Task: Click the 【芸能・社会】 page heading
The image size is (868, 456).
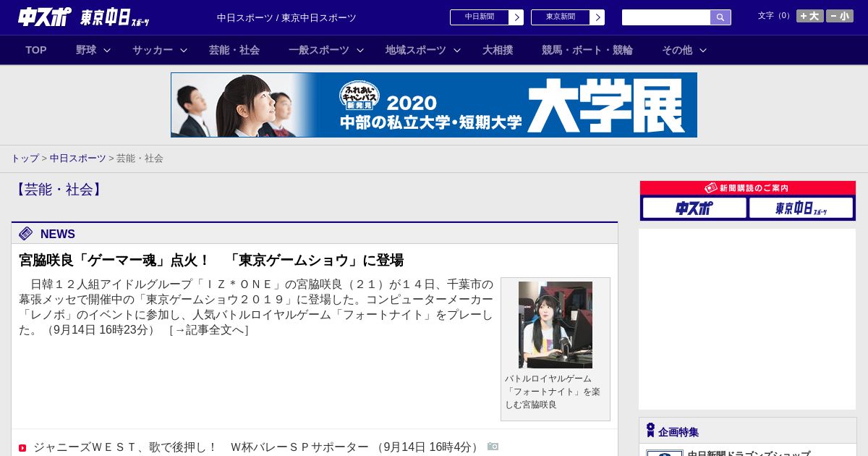Action: coord(59,190)
